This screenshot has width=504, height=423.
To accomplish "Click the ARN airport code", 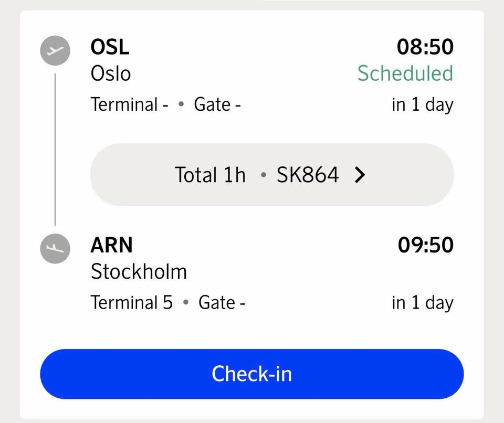I will coord(111,245).
